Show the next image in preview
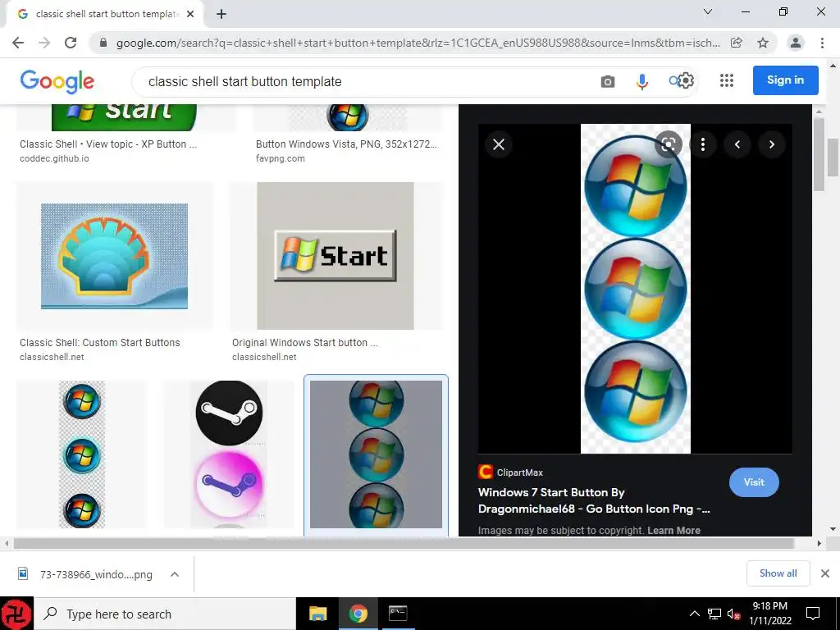Viewport: 840px width, 630px height. [771, 144]
